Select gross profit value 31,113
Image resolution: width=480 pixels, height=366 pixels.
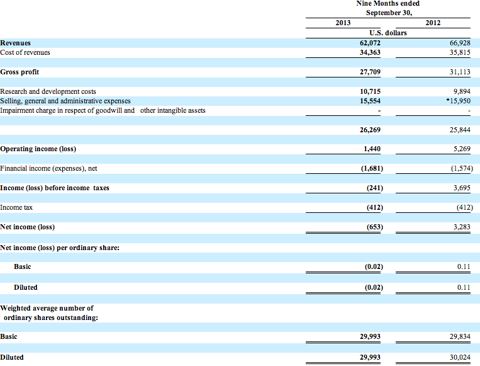tap(460, 72)
